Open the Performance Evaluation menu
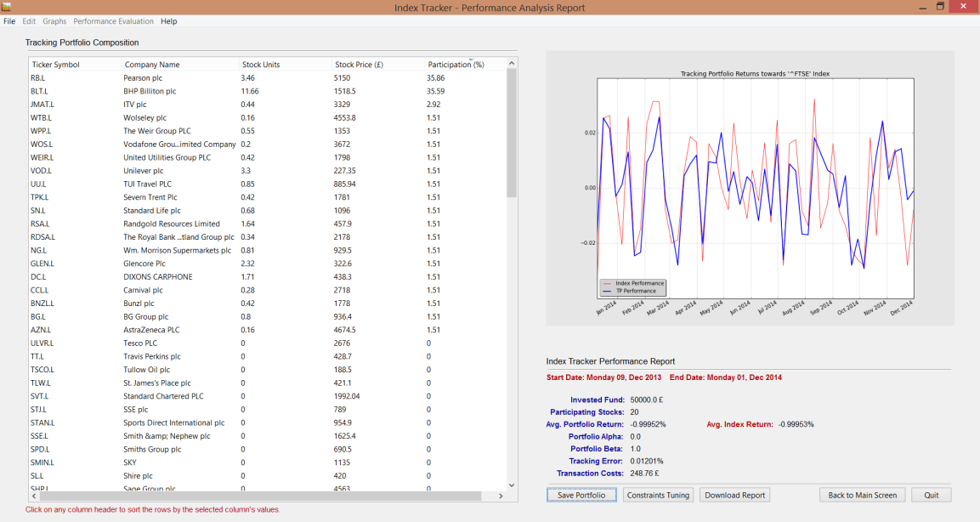Viewport: 980px width, 522px height. click(x=113, y=21)
